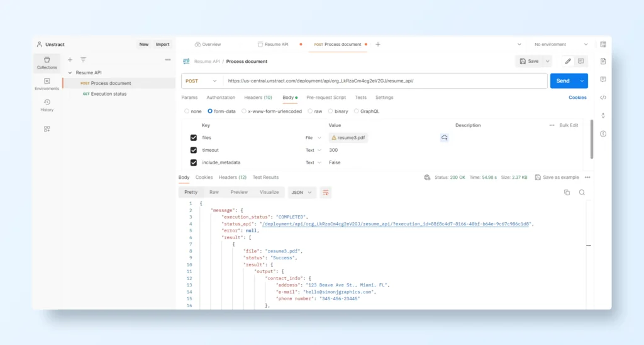Click the network globe icon beside Status
The width and height of the screenshot is (644, 345).
pos(427,178)
